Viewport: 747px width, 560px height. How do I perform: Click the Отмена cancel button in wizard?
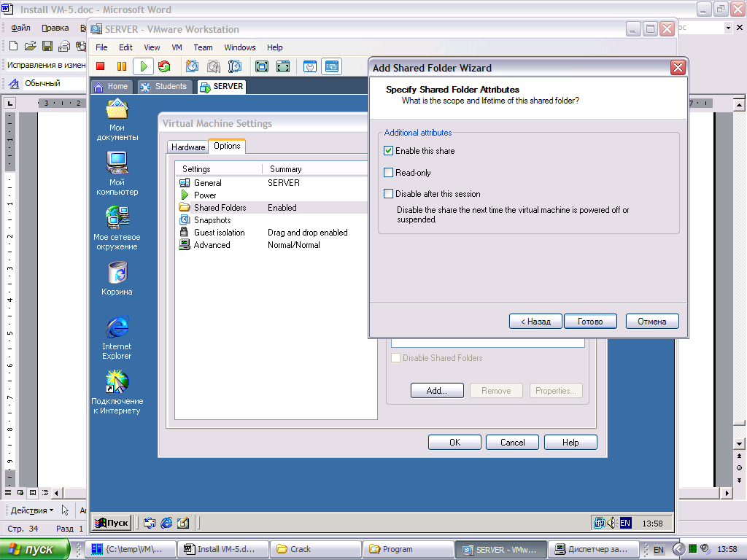pyautogui.click(x=652, y=322)
